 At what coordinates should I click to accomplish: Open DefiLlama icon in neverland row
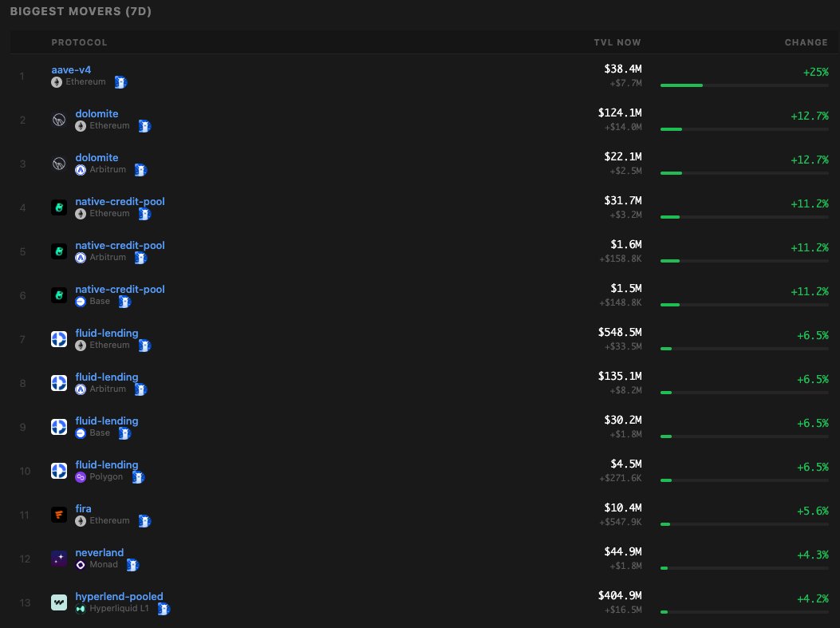tap(132, 565)
